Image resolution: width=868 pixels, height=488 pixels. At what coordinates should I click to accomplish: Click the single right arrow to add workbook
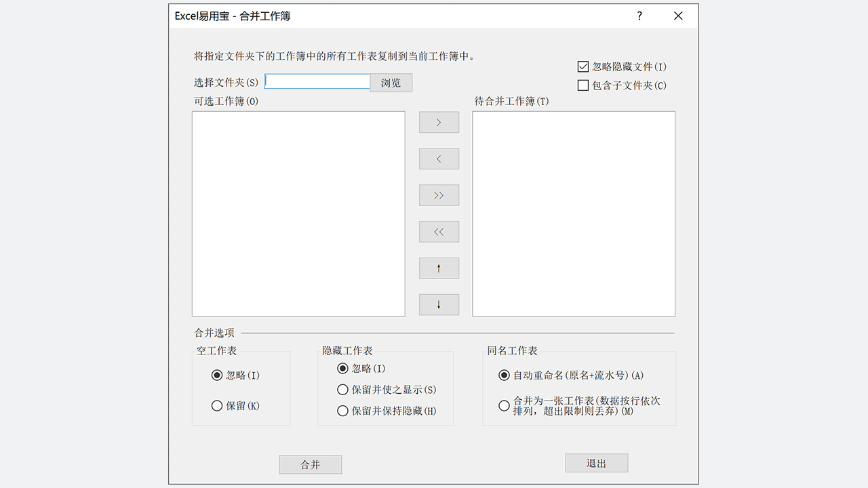coord(439,122)
